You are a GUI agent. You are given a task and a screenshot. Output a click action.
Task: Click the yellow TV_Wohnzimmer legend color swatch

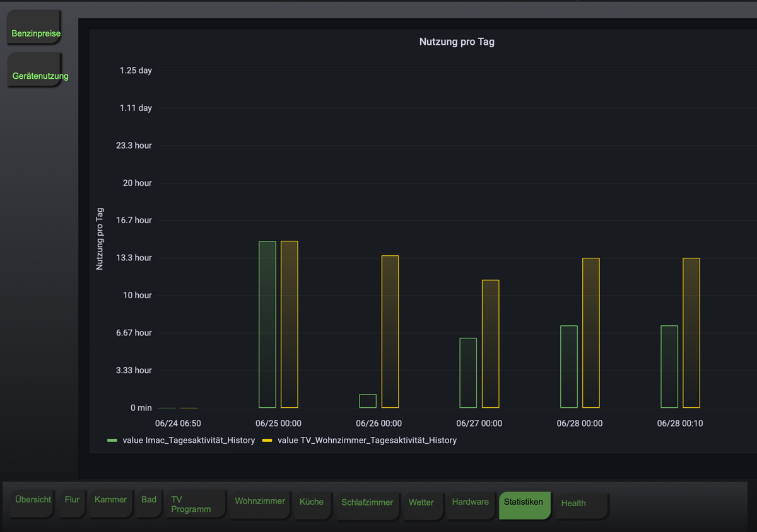267,441
